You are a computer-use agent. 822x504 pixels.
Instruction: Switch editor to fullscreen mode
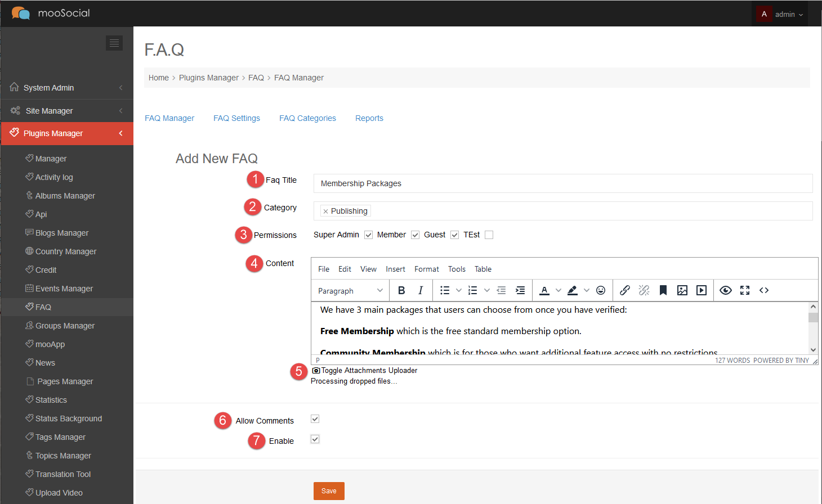[x=745, y=290]
